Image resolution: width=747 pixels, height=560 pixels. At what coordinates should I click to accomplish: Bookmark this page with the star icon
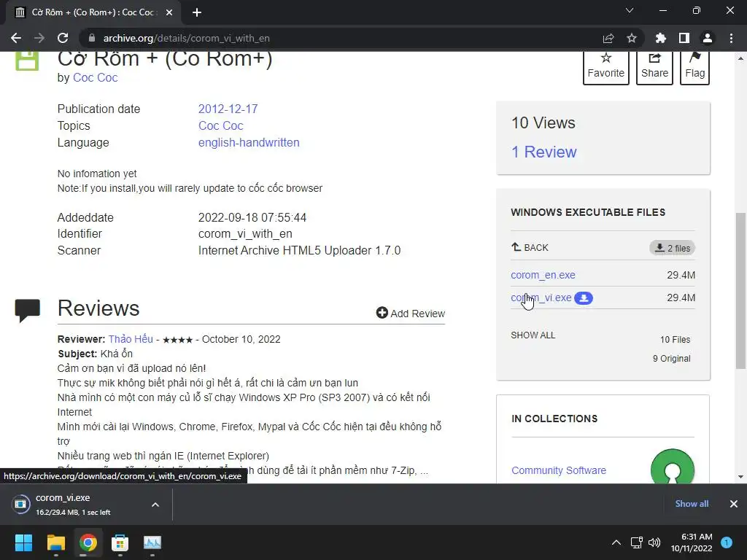(632, 38)
